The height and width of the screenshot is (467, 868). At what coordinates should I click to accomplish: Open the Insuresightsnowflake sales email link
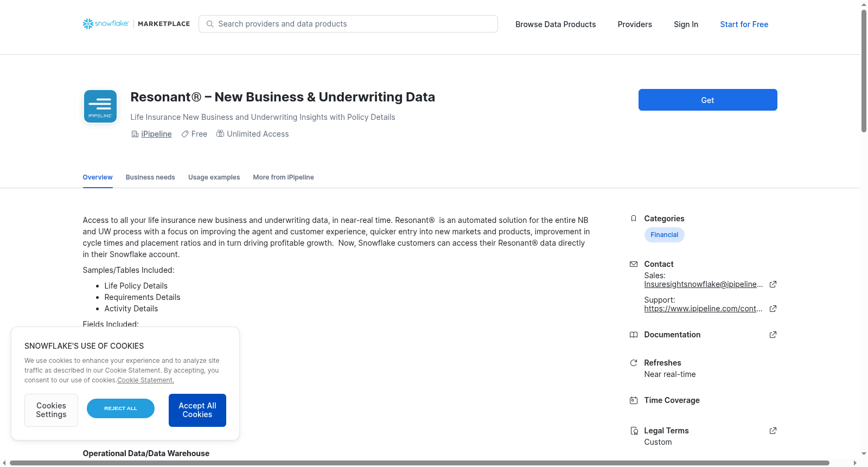pyautogui.click(x=703, y=284)
